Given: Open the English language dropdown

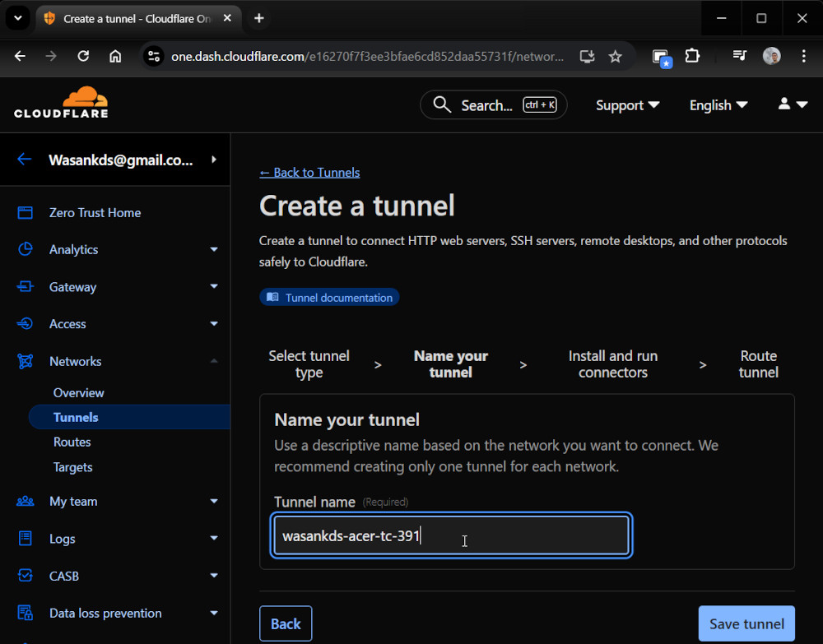Looking at the screenshot, I should point(718,105).
